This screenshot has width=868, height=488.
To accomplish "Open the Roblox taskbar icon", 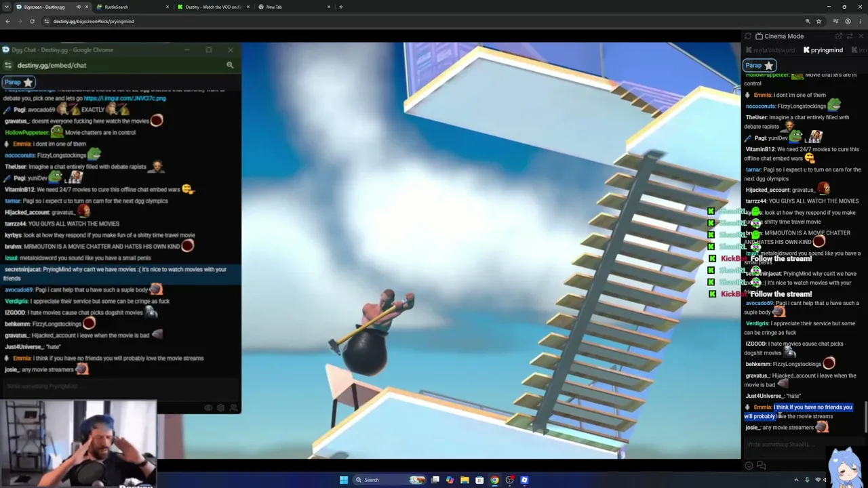I will [x=524, y=480].
